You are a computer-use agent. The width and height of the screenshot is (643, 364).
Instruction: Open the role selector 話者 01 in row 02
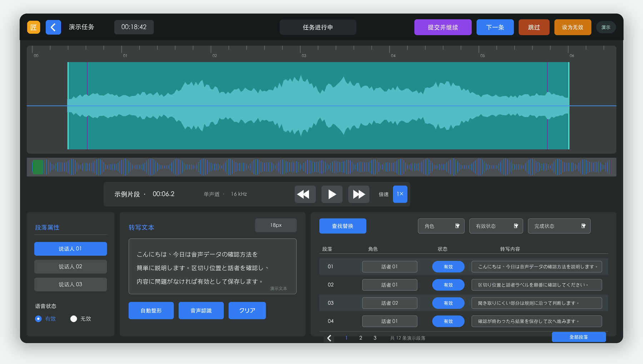(390, 285)
